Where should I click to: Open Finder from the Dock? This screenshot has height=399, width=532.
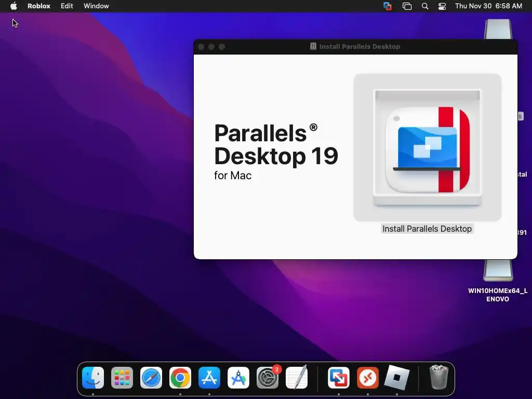point(93,378)
